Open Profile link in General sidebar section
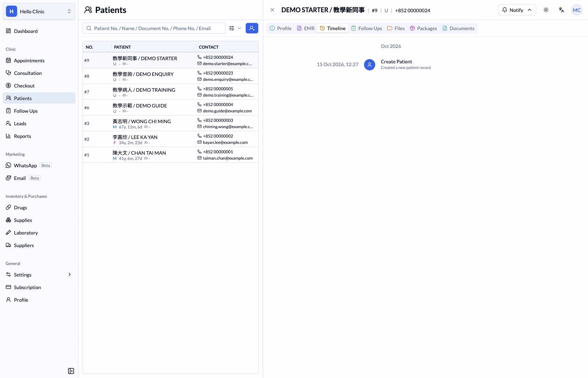This screenshot has height=378, width=588. pyautogui.click(x=39, y=300)
